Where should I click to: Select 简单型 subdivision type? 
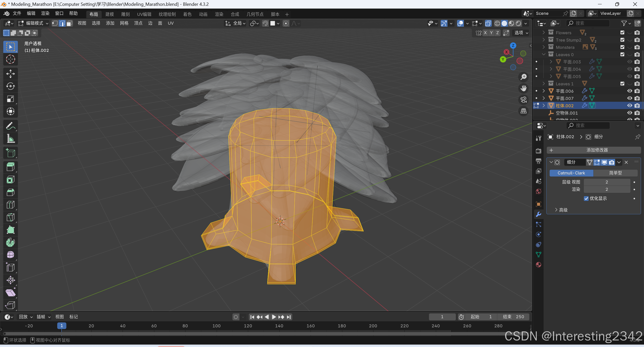point(615,173)
